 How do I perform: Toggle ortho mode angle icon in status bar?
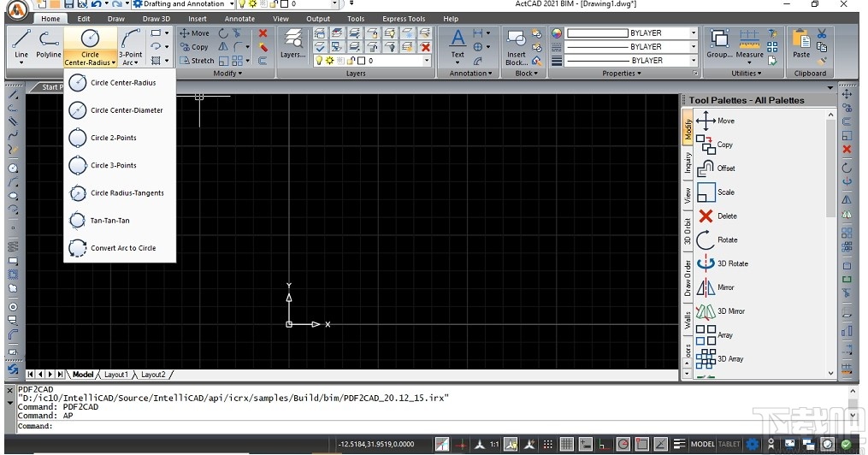tap(605, 444)
